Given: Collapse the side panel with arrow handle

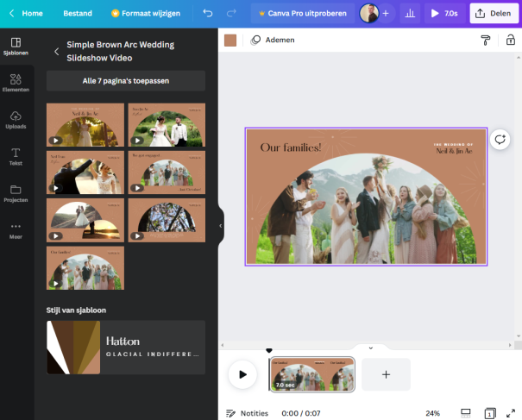Looking at the screenshot, I should point(220,226).
